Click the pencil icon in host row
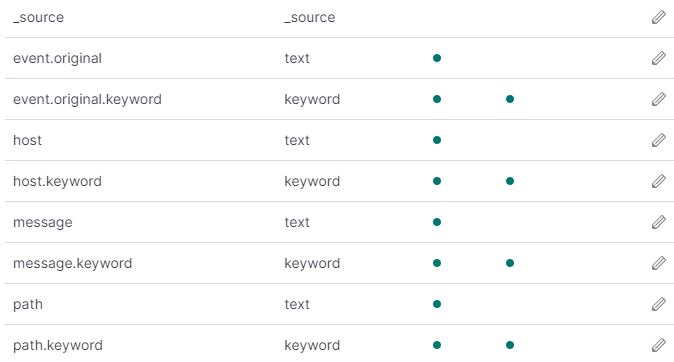 [659, 140]
